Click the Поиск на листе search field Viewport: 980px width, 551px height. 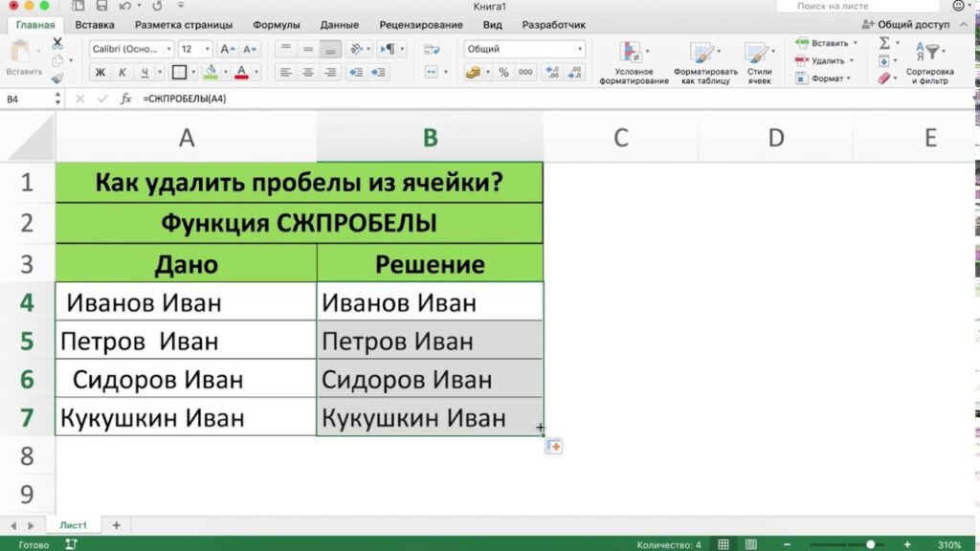pyautogui.click(x=833, y=6)
